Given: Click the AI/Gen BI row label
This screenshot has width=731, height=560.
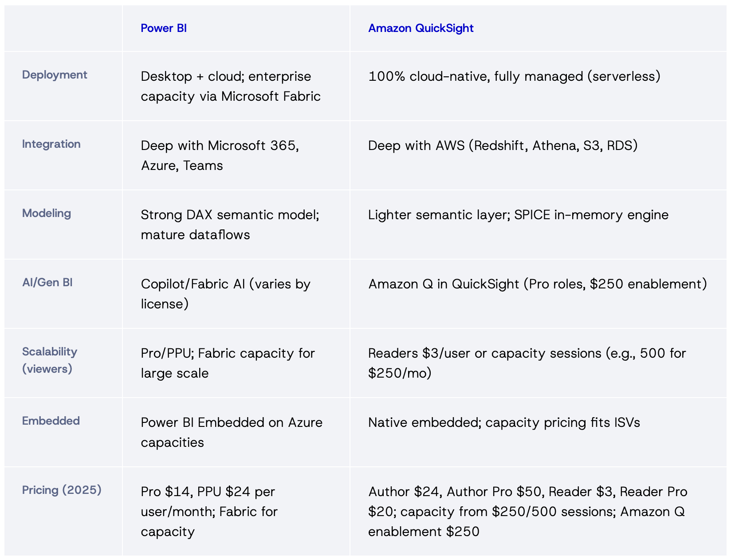Looking at the screenshot, I should tap(47, 282).
